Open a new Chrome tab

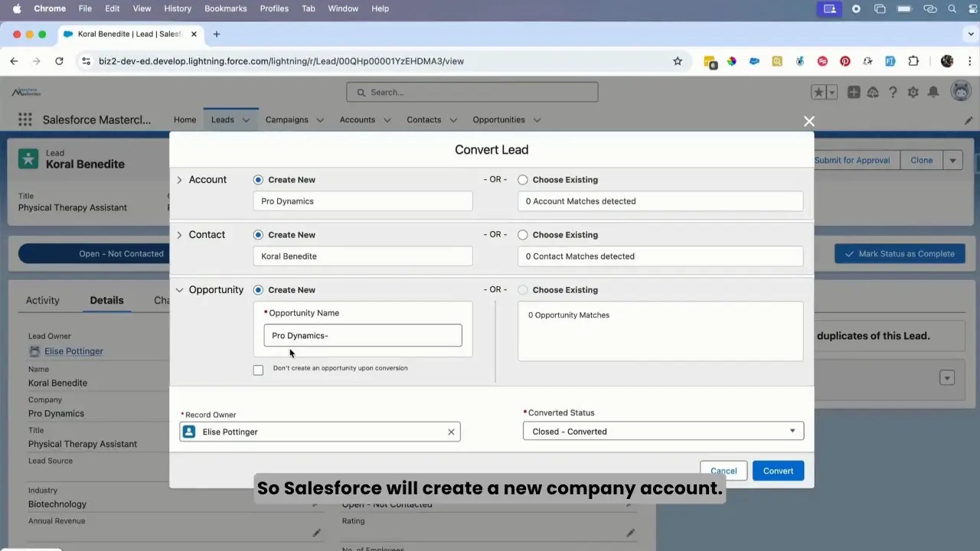pos(217,34)
